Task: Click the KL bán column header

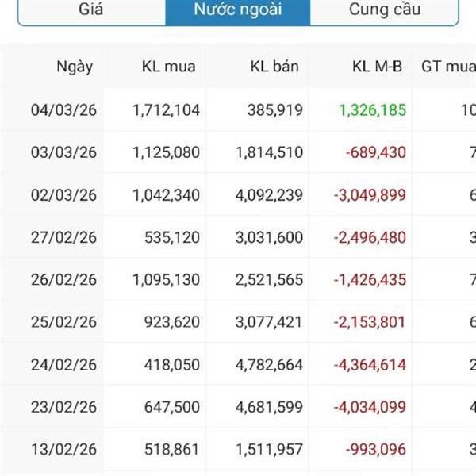Action: click(274, 67)
